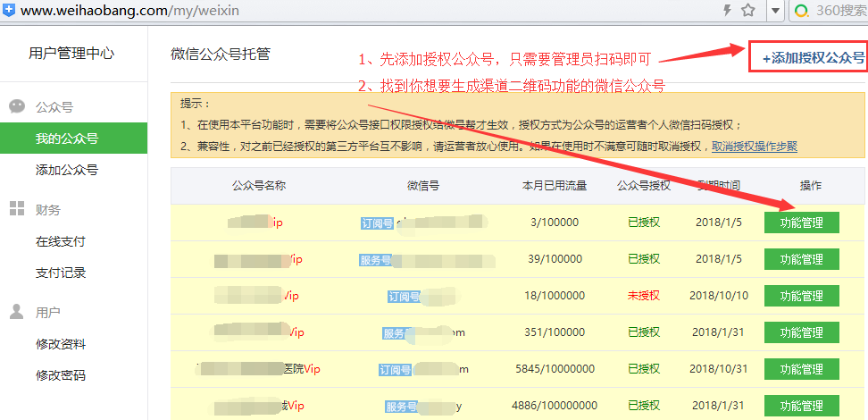Click 功能管理 for the 5845/10000000 row
Viewport: 868px width, 420px height.
click(x=802, y=369)
